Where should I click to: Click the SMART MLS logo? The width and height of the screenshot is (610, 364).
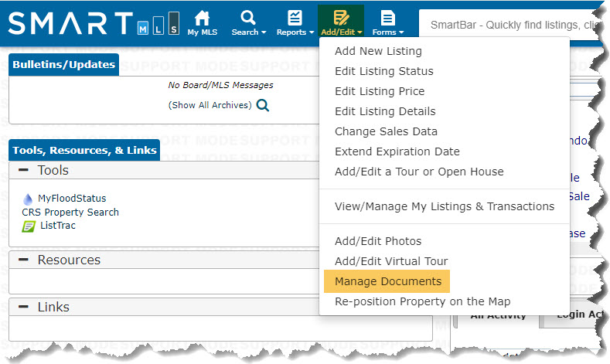pos(94,23)
